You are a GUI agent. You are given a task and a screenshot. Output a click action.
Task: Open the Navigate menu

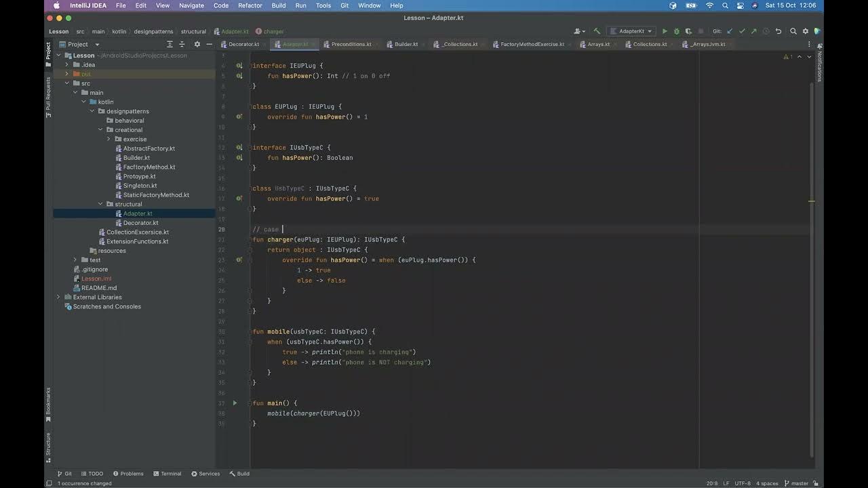point(191,5)
